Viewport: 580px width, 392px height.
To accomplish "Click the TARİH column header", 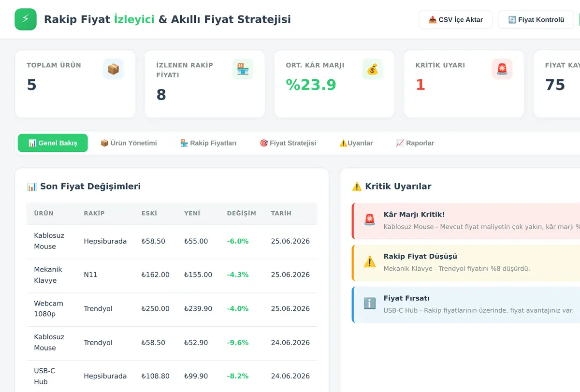I will click(x=281, y=213).
